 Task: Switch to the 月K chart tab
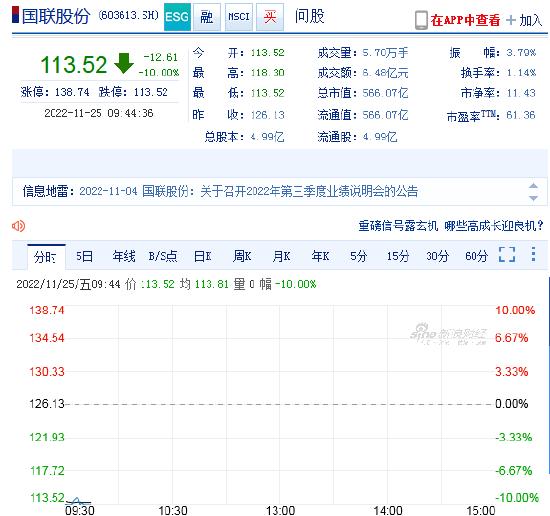[x=281, y=256]
